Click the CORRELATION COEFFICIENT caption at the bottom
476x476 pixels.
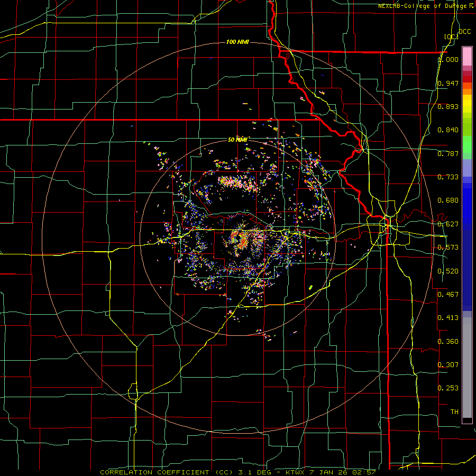point(238,472)
